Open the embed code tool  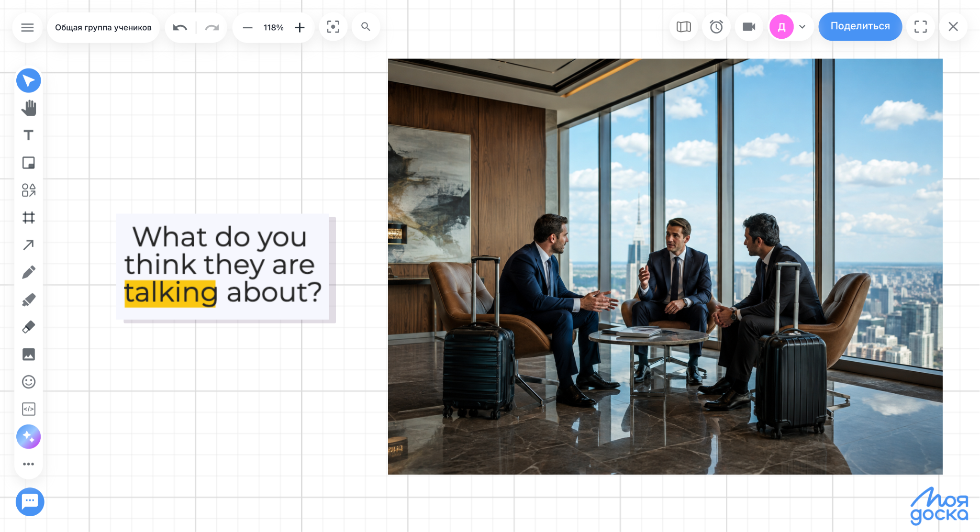pyautogui.click(x=29, y=409)
